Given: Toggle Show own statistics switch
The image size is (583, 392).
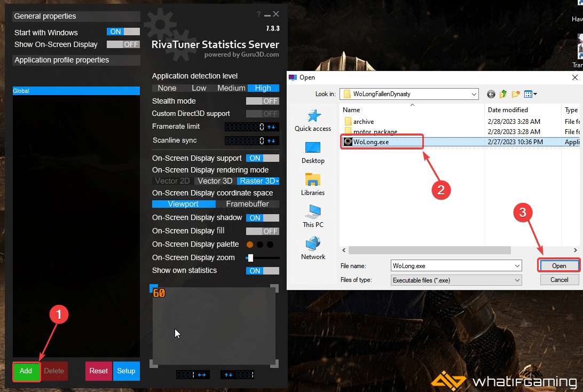Looking at the screenshot, I should (263, 271).
